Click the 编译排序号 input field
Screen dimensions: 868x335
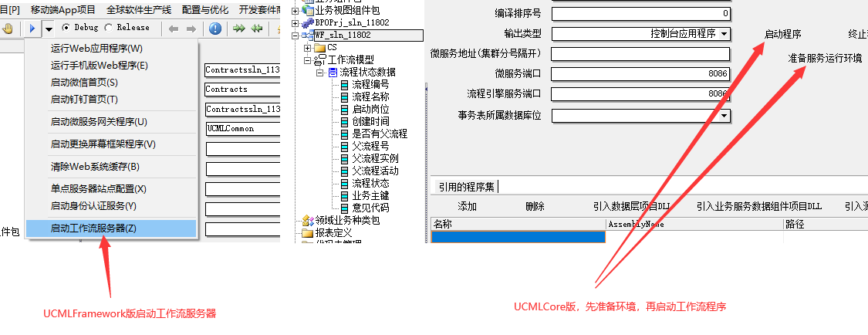[640, 13]
